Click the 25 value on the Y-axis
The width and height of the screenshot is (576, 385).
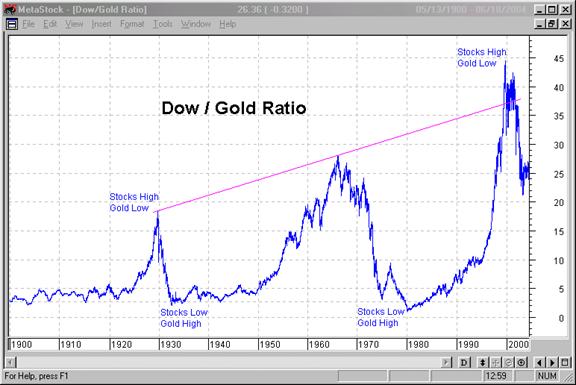tap(559, 174)
